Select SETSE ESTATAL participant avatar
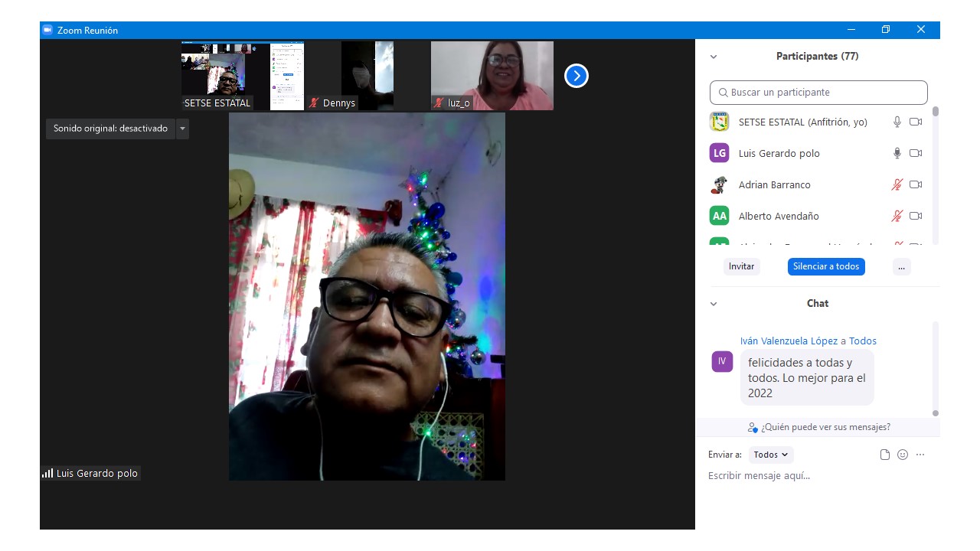Image resolution: width=980 pixels, height=551 pixels. pos(719,122)
